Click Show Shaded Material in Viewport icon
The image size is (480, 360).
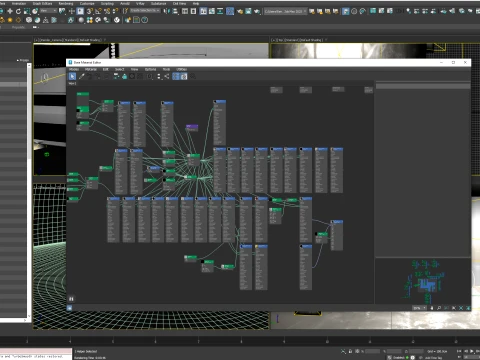[132, 76]
